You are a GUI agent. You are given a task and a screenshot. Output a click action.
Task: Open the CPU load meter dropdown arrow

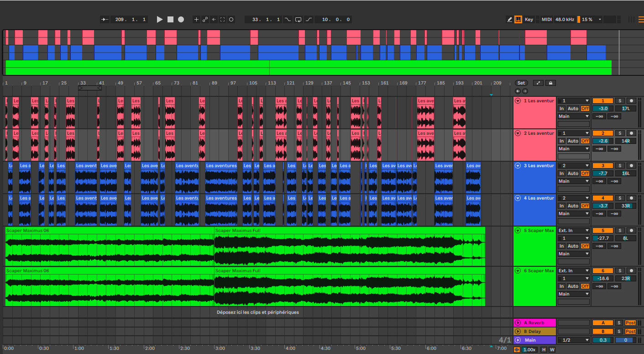pos(600,19)
